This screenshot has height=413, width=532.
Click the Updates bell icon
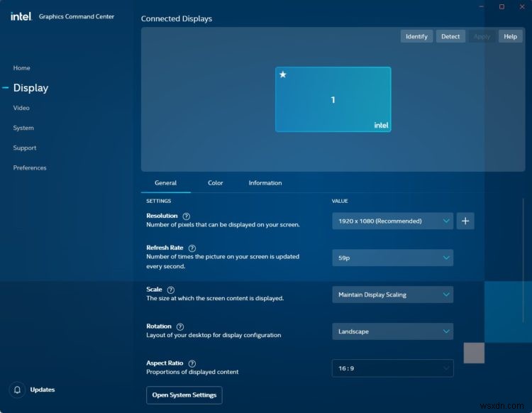point(17,390)
